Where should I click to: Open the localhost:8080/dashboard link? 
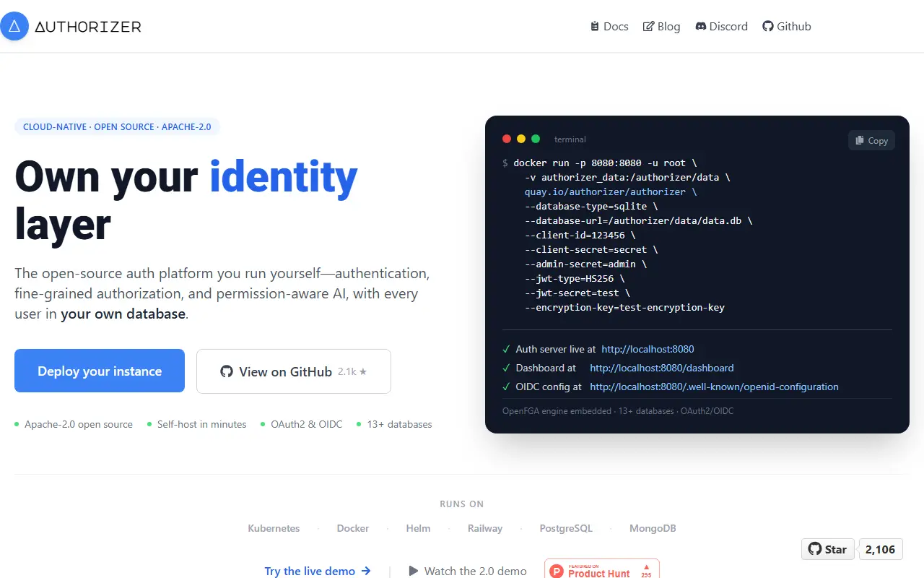(661, 368)
